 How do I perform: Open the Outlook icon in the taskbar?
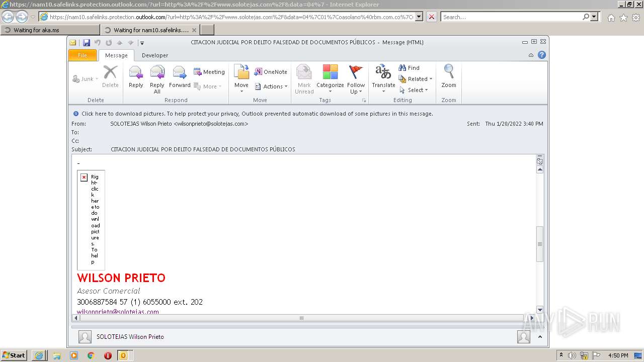click(x=123, y=355)
